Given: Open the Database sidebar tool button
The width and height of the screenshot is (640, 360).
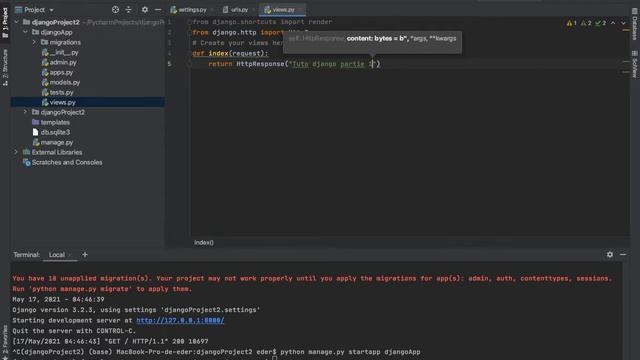Looking at the screenshot, I should [x=635, y=25].
